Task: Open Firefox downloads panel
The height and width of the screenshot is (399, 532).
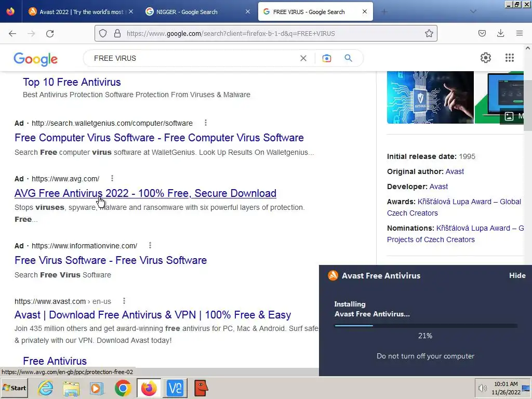Action: (500, 33)
